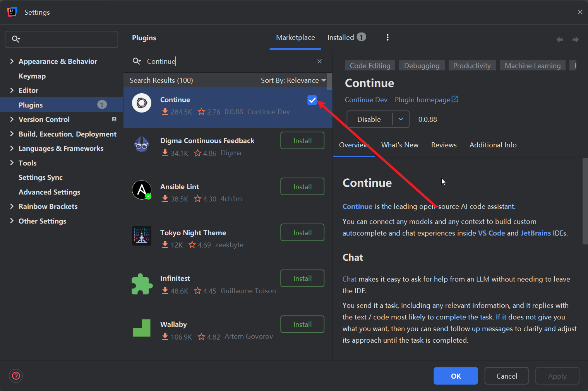
Task: Click the plugin search field containing Continue
Action: pos(228,61)
